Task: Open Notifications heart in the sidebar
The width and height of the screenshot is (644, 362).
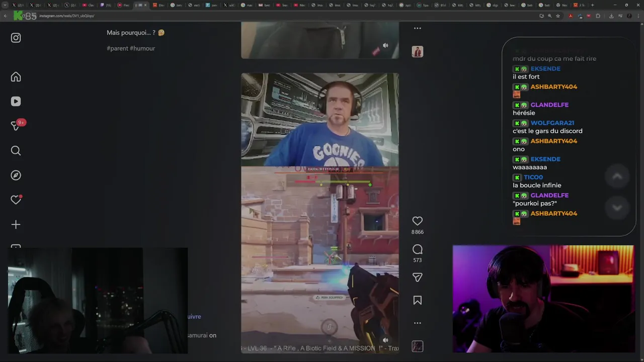Action: point(16,200)
